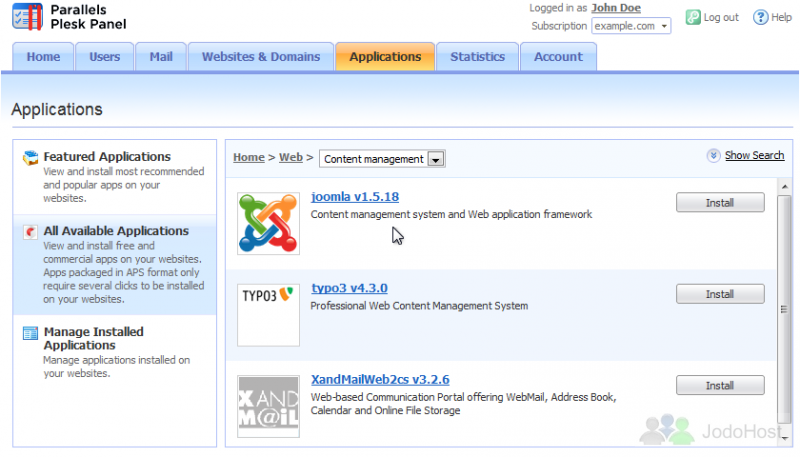The width and height of the screenshot is (800, 457).
Task: Click the All Available Applications icon
Action: coord(31,232)
